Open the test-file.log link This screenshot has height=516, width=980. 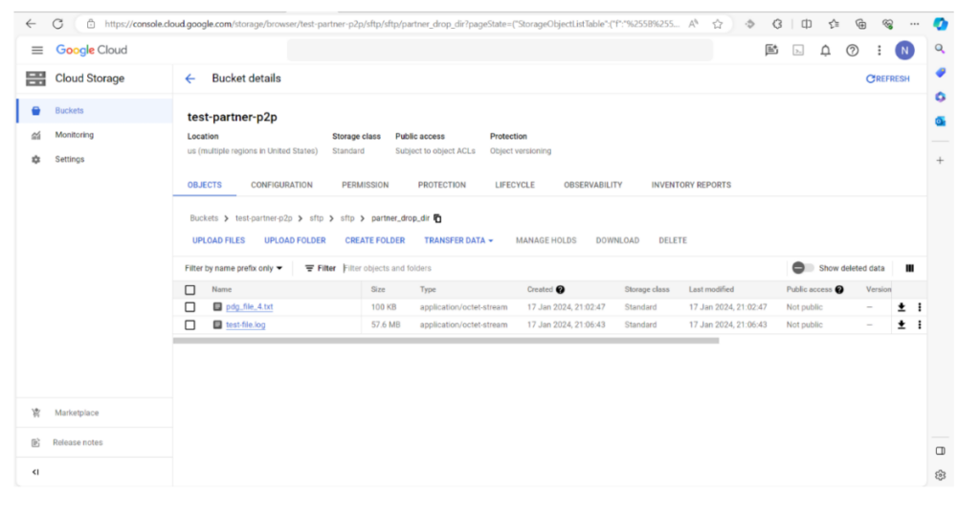[245, 325]
